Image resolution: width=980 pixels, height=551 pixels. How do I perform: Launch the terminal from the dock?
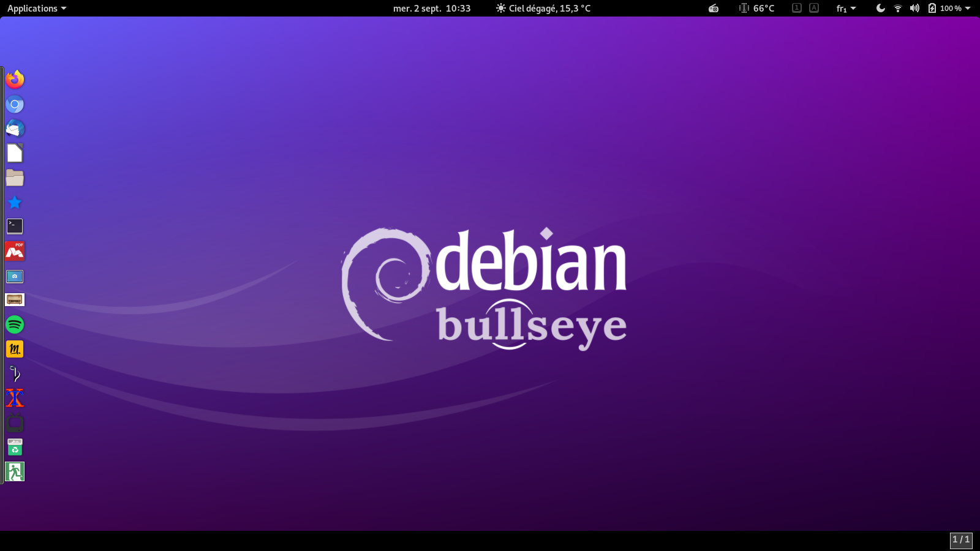click(x=15, y=227)
